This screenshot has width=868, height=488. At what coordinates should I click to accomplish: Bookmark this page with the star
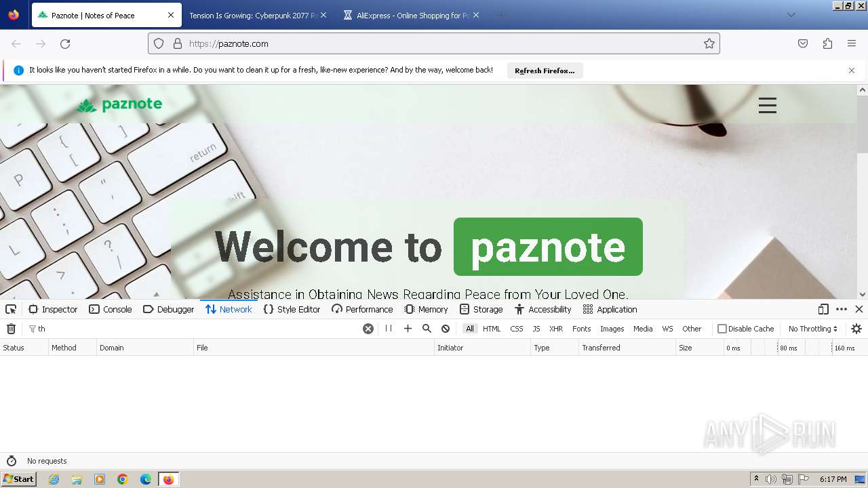[x=709, y=43]
